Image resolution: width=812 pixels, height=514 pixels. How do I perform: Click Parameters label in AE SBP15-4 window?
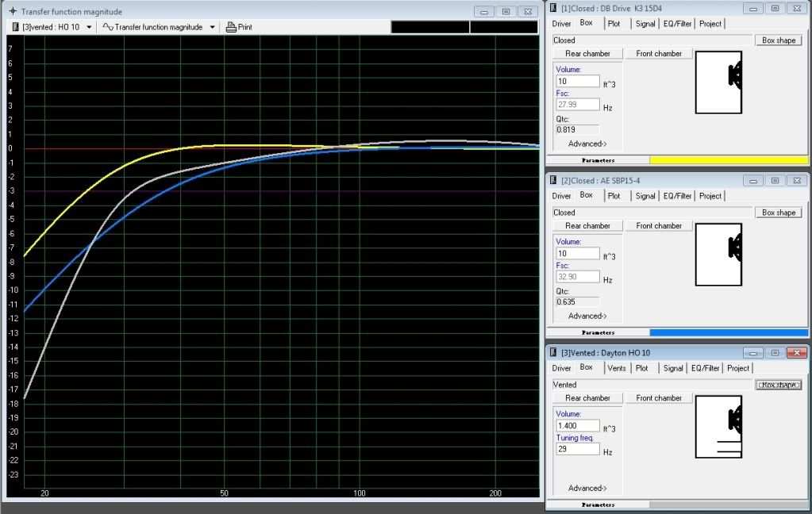point(598,333)
